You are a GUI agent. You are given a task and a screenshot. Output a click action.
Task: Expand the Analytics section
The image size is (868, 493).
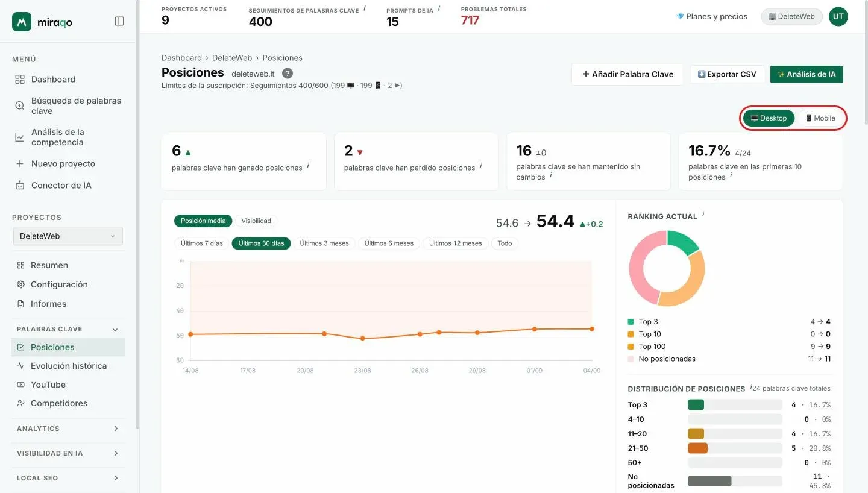(x=68, y=429)
